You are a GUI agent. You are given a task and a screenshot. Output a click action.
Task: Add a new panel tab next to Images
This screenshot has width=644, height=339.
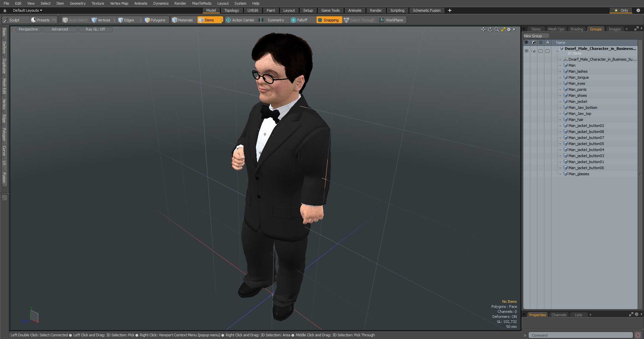[627, 29]
